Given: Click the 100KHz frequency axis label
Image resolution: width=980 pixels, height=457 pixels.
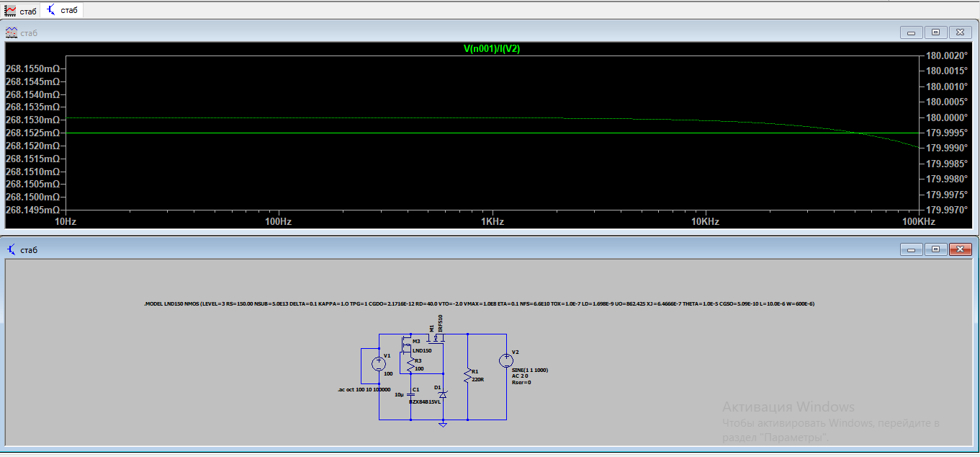Looking at the screenshot, I should pos(918,221).
